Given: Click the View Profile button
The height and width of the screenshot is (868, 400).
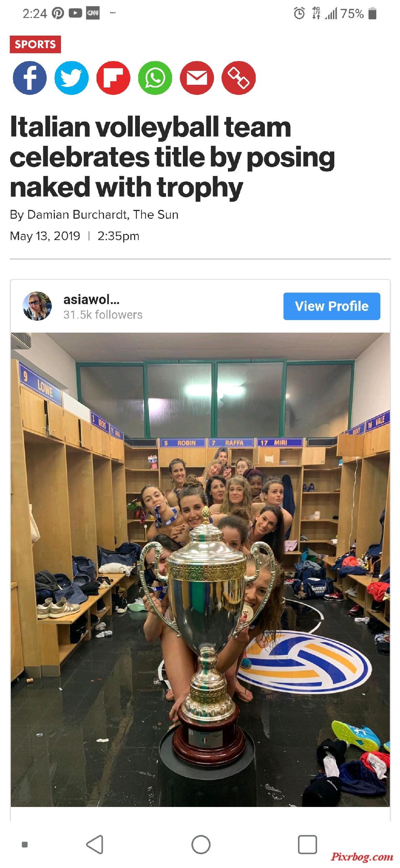Looking at the screenshot, I should click(x=332, y=306).
